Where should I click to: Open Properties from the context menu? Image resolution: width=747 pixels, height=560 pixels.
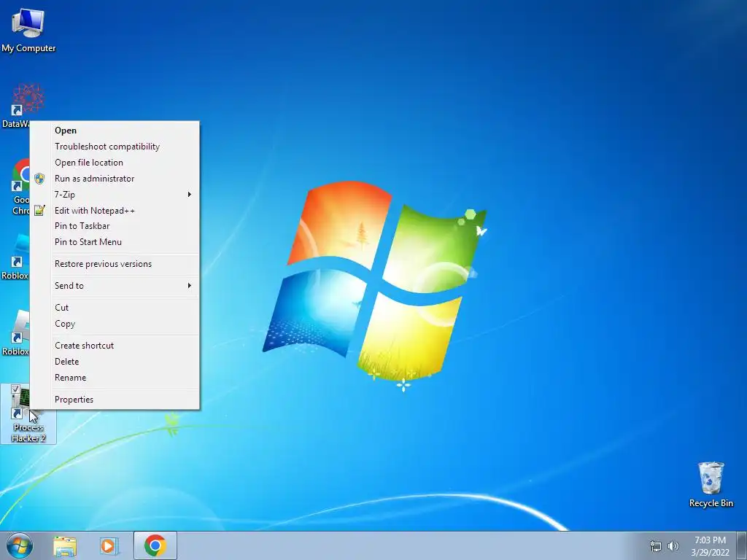click(115, 400)
